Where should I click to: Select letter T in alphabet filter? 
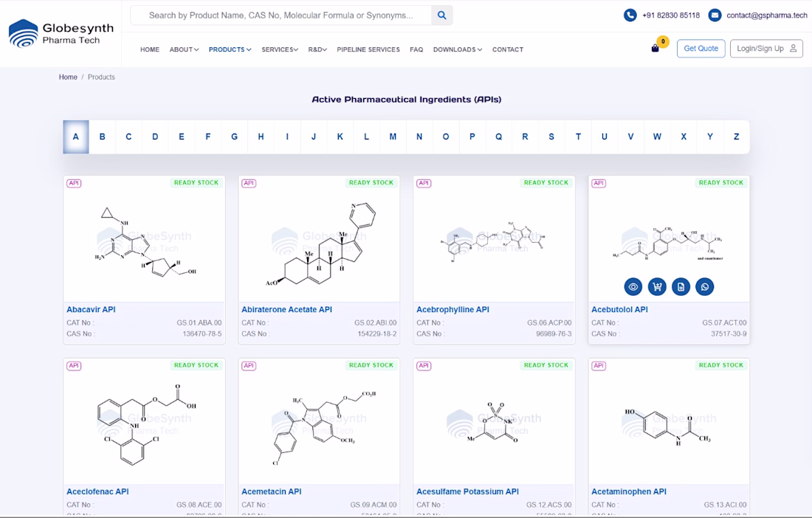click(x=578, y=137)
